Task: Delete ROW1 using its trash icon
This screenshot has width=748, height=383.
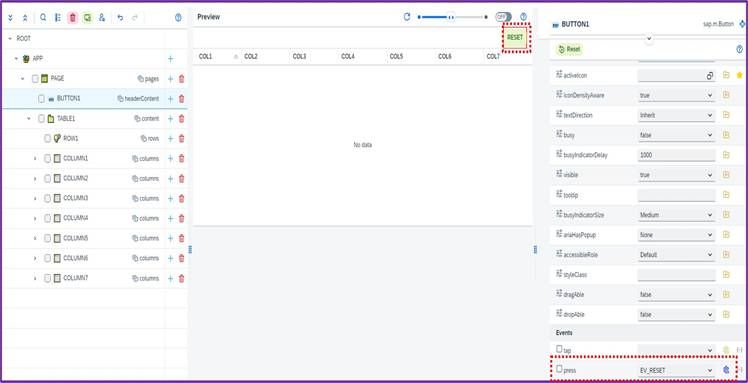Action: 181,139
